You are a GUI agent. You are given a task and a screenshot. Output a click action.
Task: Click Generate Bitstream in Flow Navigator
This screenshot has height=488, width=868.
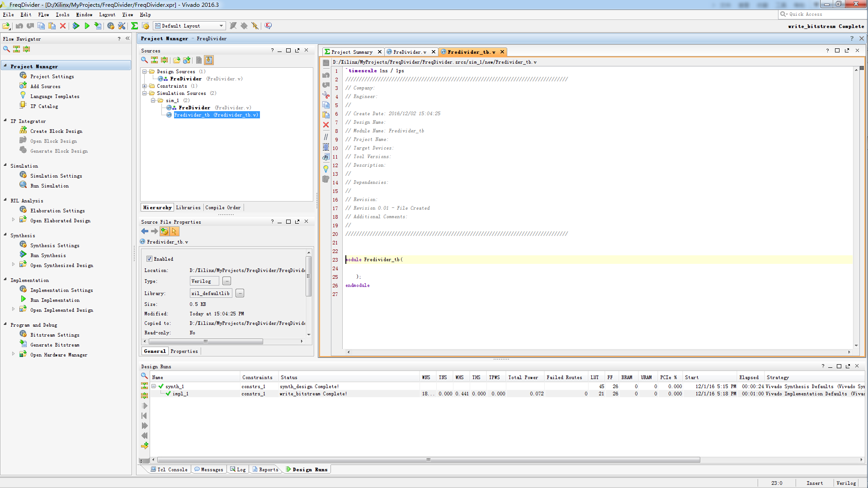pos(54,345)
